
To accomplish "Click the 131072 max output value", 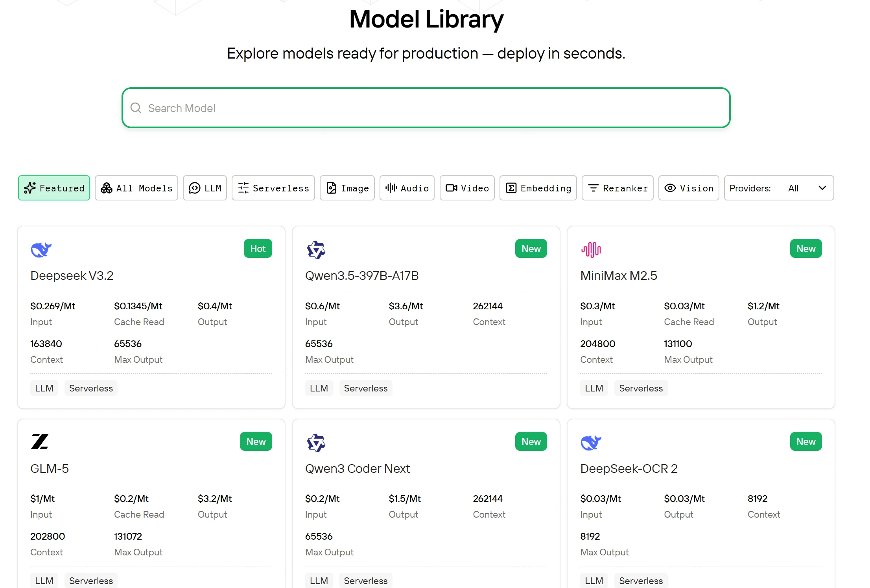I will (x=128, y=536).
